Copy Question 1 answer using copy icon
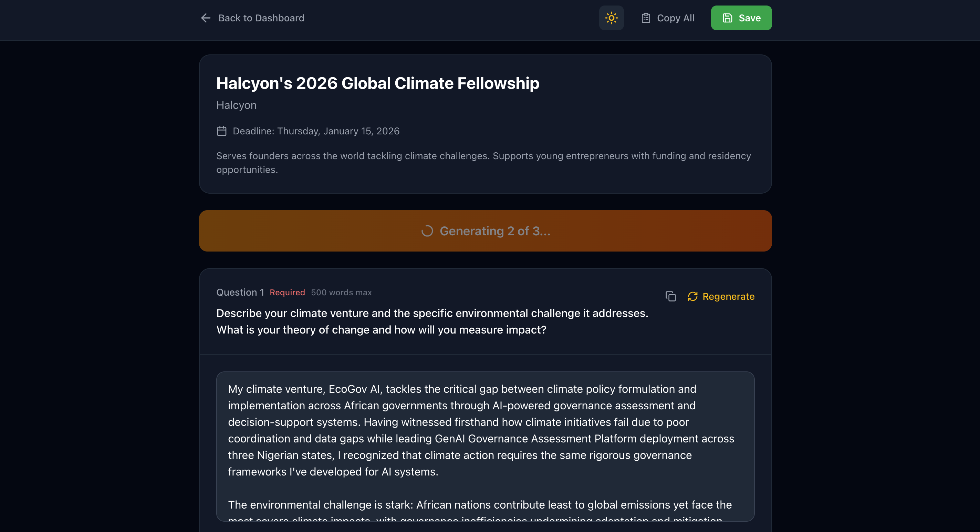Screen dimensions: 980x532 [670, 296]
